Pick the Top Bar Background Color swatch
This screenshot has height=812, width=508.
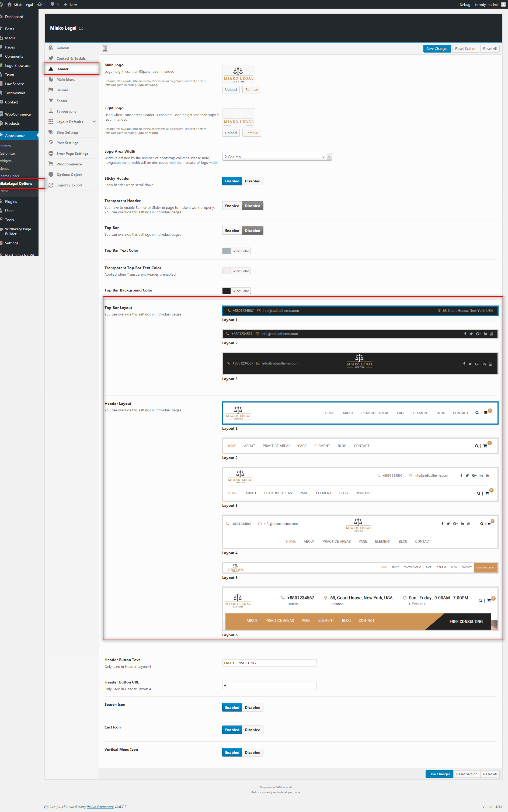[227, 291]
